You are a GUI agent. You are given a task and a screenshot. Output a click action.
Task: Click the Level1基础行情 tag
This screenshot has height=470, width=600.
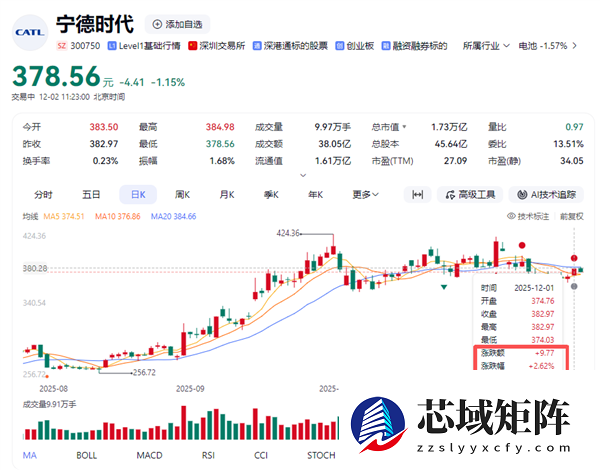144,46
